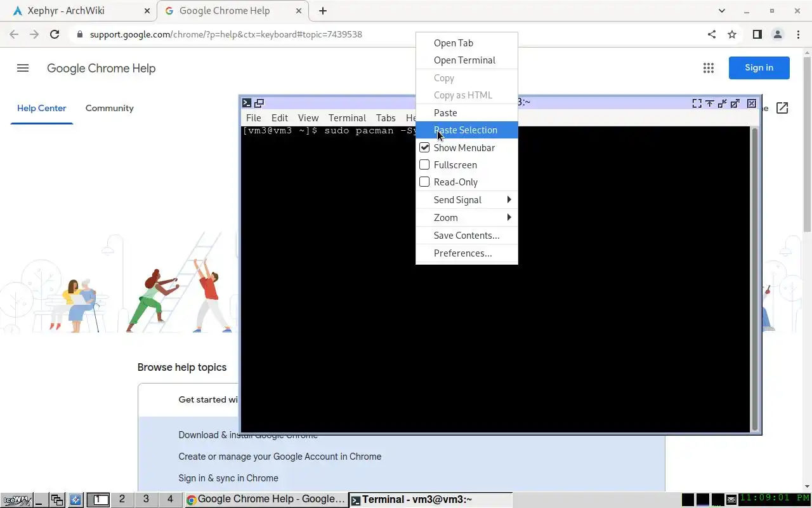Viewport: 812px width, 508px height.
Task: Close the Xephyr - ArchWiki tab
Action: [147, 11]
